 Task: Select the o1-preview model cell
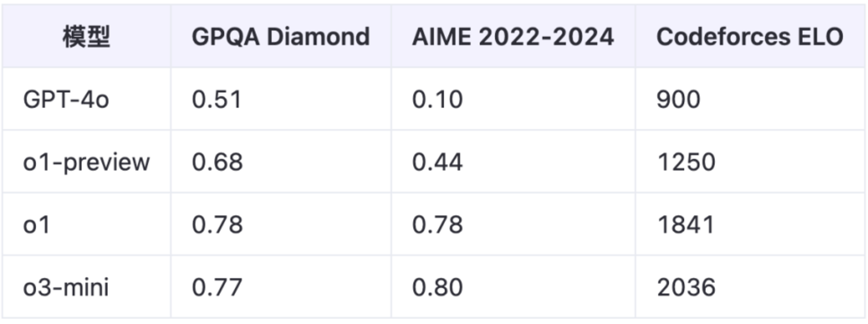tap(86, 162)
